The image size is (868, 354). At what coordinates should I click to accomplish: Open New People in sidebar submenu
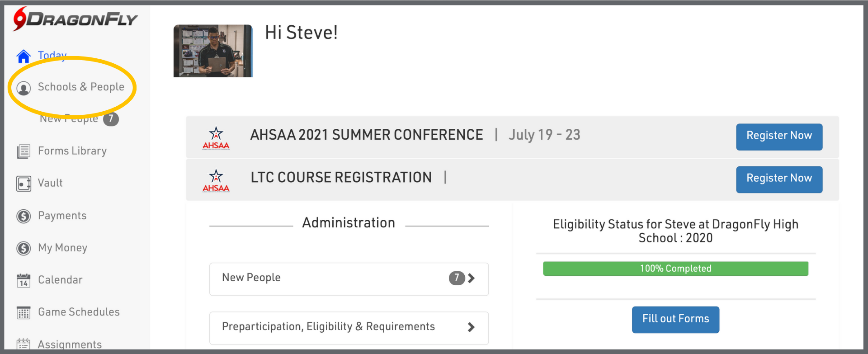pos(69,119)
